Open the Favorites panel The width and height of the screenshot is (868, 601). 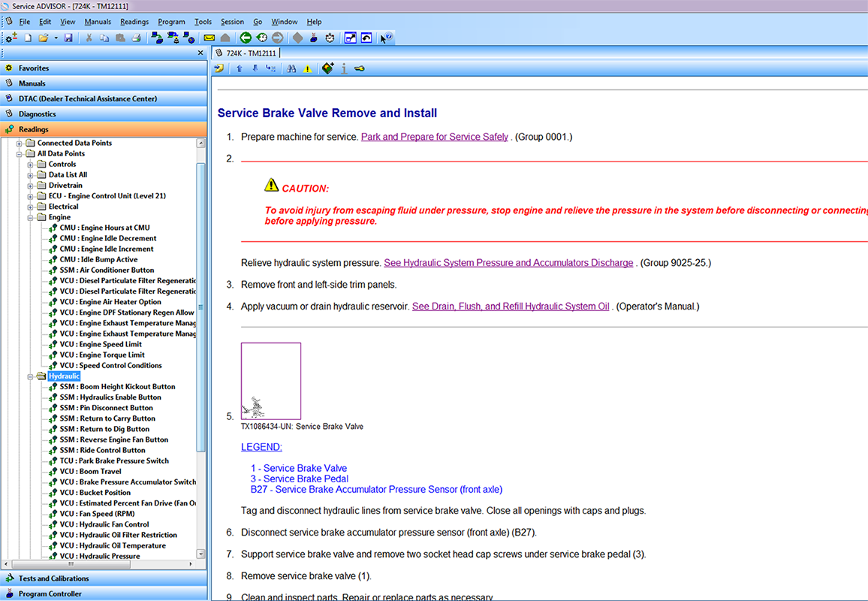click(104, 68)
